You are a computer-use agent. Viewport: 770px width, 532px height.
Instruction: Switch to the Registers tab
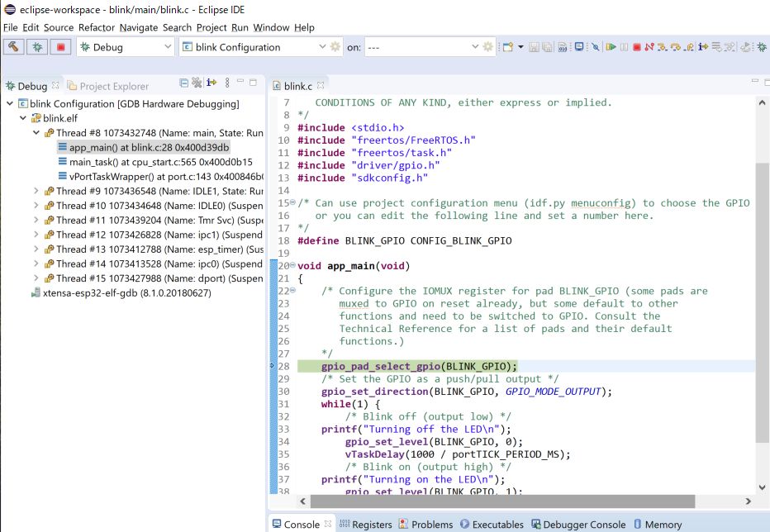pyautogui.click(x=366, y=524)
